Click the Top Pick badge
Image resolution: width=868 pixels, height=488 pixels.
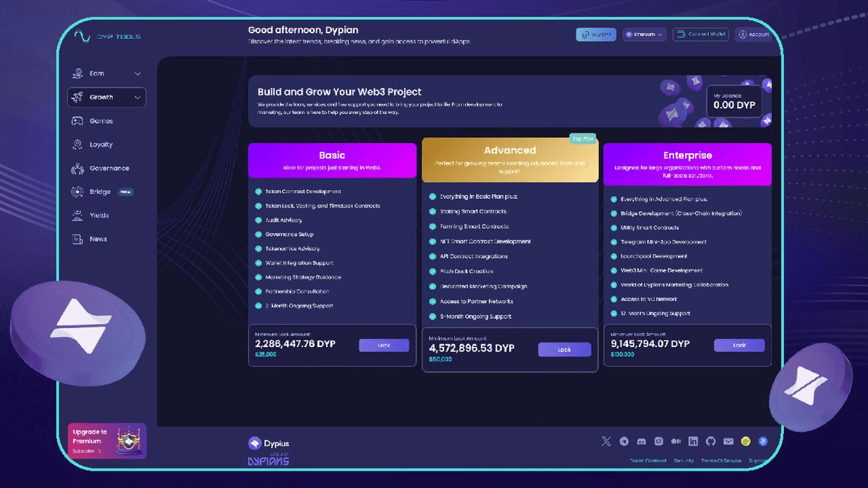tap(582, 139)
